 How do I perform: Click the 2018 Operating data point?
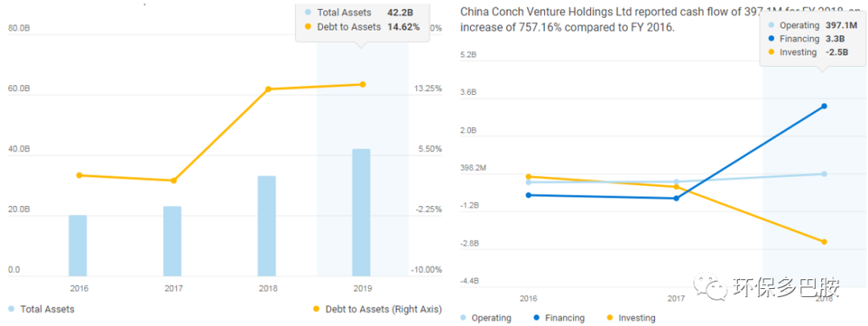click(x=825, y=174)
